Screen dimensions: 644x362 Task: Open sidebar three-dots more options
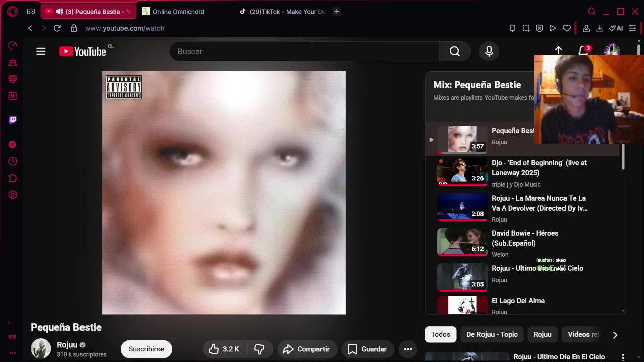(12, 353)
